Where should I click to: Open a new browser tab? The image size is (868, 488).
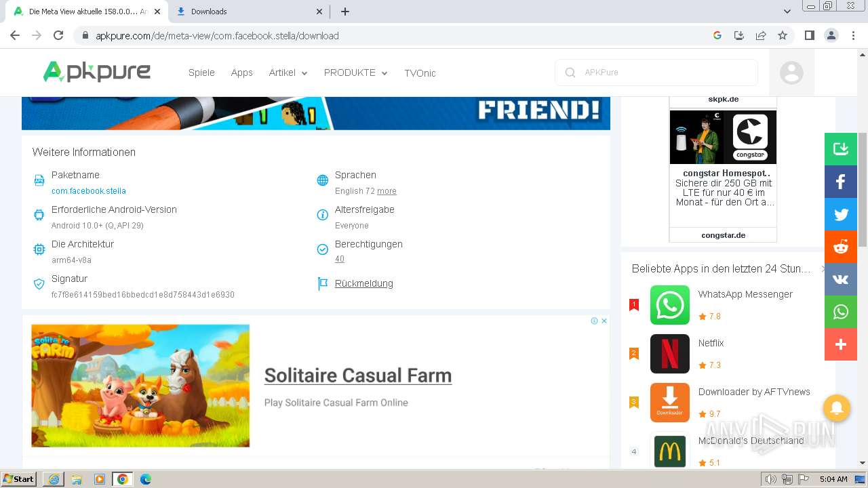point(345,12)
